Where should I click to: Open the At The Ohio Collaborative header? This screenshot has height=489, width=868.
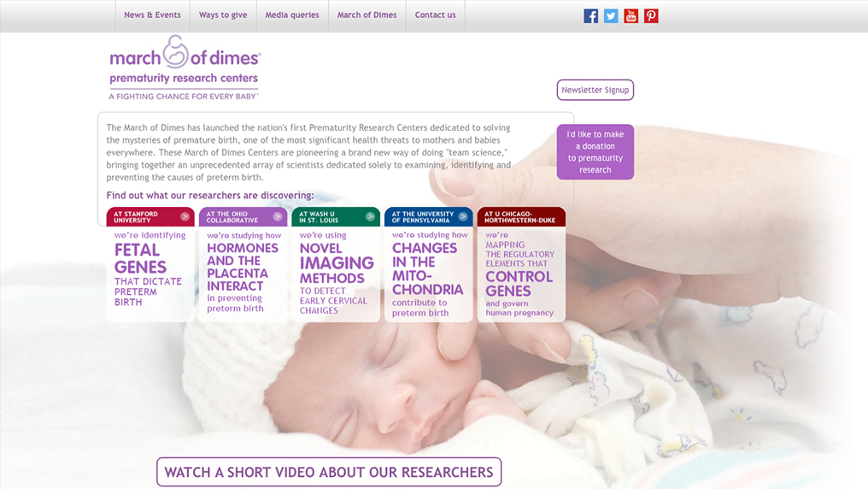coord(243,216)
